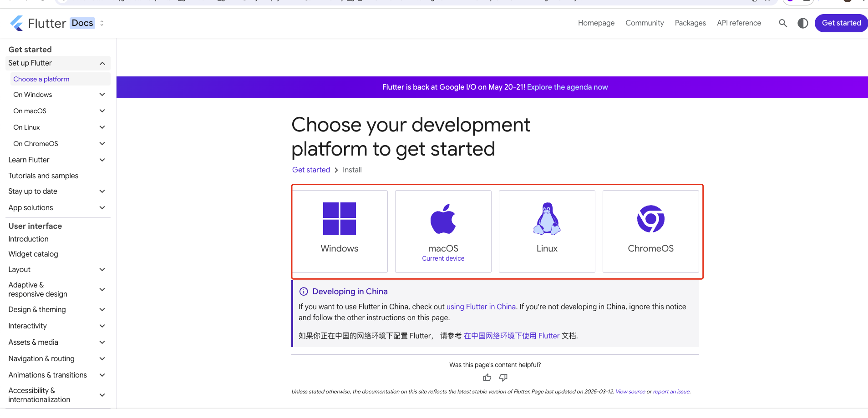Click the Flutter logo icon
Viewport: 868px width, 418px height.
pyautogui.click(x=17, y=23)
